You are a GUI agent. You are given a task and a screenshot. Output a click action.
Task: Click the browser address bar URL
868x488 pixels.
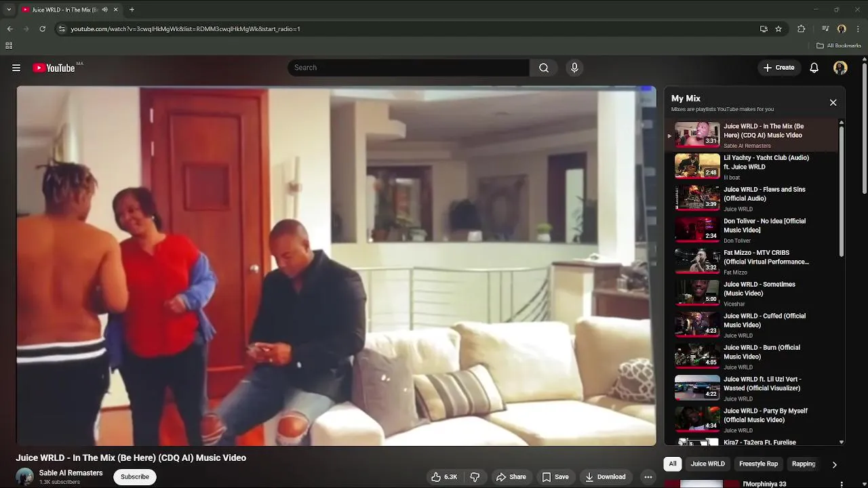tap(185, 29)
